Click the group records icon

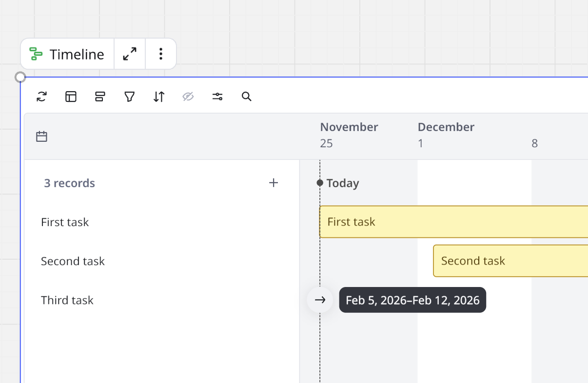pyautogui.click(x=100, y=96)
